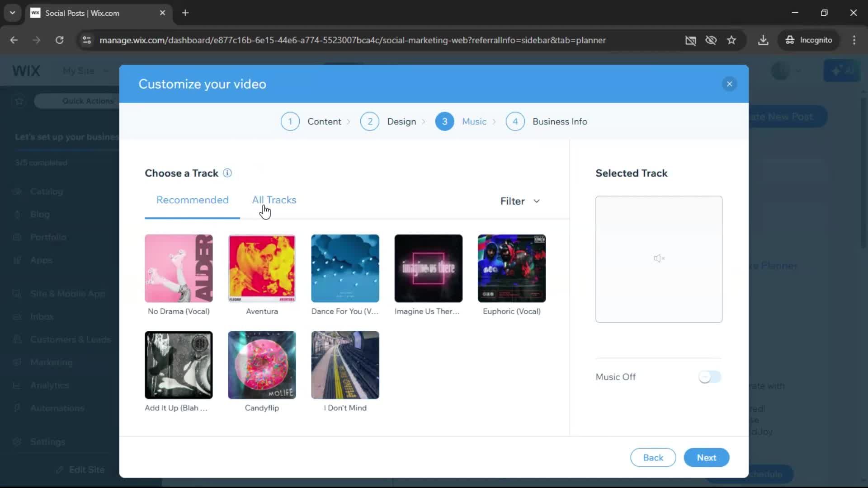Image resolution: width=868 pixels, height=488 pixels.
Task: Click the Next button
Action: [706, 458]
